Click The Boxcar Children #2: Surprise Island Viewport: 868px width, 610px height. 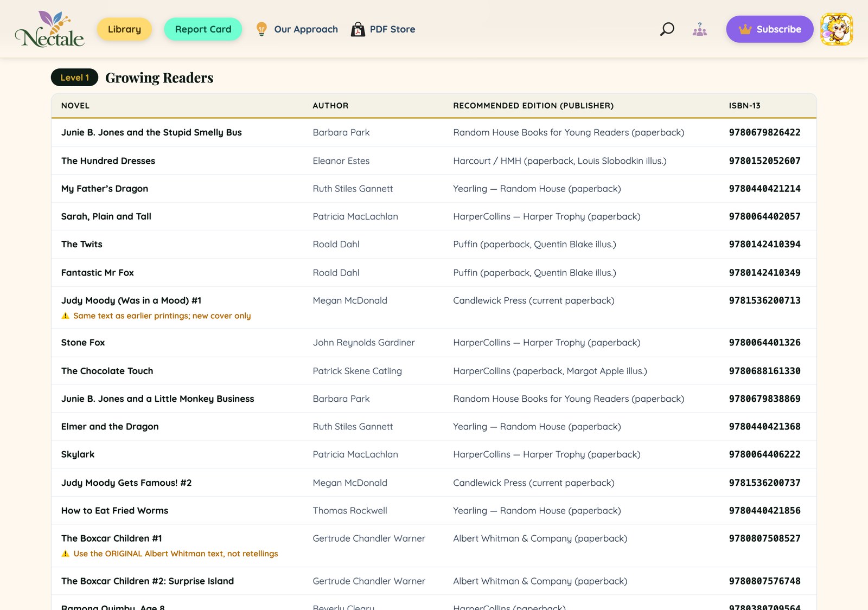click(x=148, y=581)
